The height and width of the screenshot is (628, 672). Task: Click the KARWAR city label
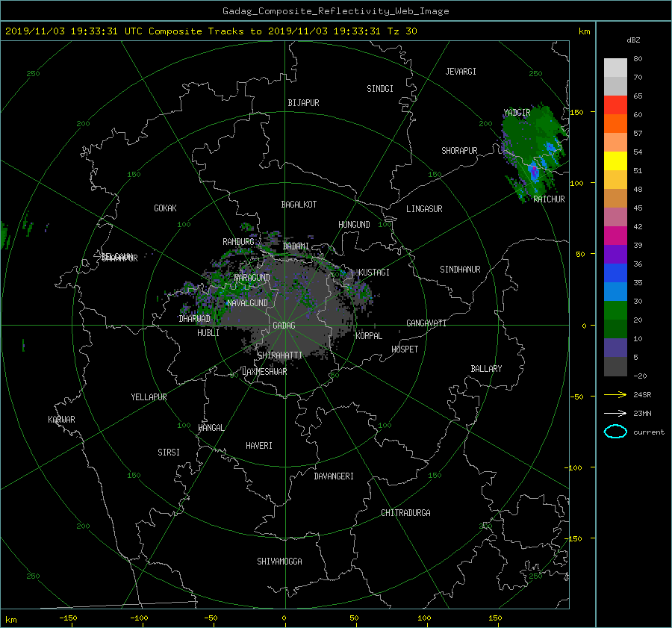click(x=61, y=420)
